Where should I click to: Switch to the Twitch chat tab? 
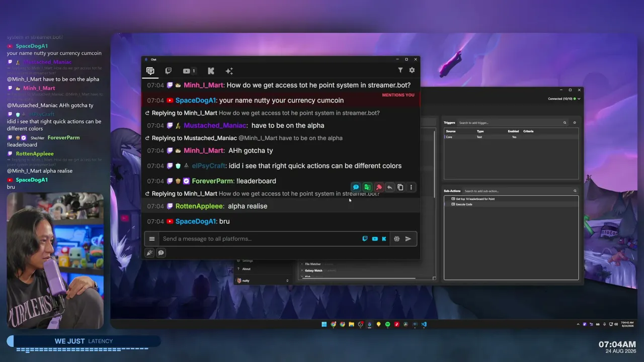(169, 71)
